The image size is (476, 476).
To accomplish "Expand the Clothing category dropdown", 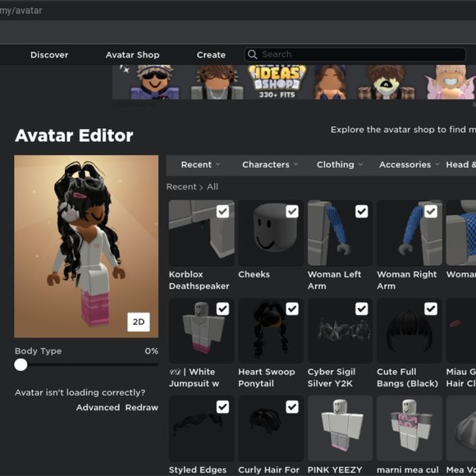I will click(x=340, y=164).
